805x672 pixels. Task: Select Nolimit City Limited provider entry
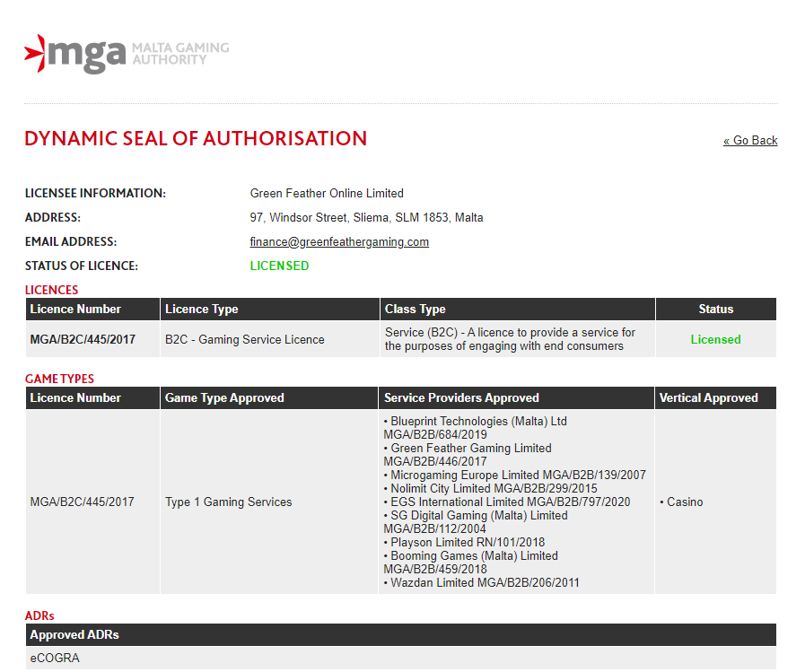(x=491, y=488)
